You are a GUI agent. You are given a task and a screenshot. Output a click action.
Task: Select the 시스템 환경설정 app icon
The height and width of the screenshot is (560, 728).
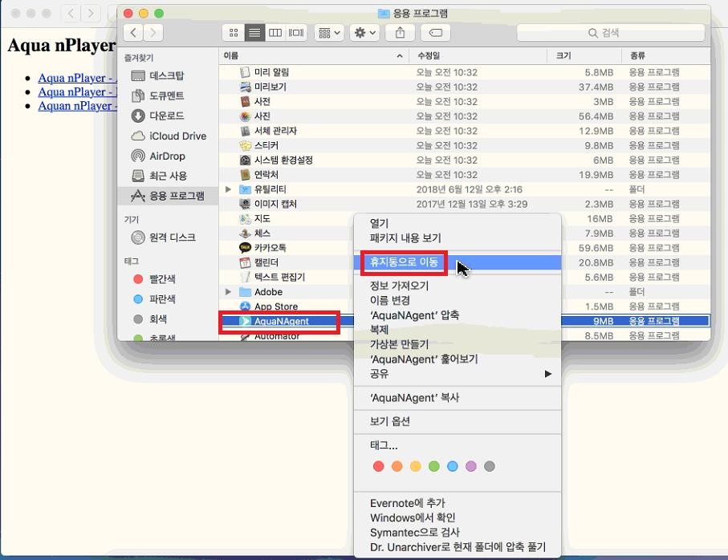click(x=245, y=160)
